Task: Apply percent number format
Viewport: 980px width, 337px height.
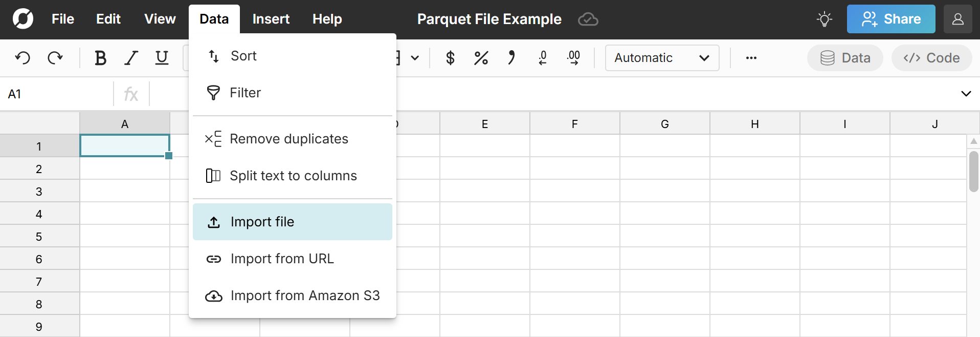Action: (x=481, y=58)
